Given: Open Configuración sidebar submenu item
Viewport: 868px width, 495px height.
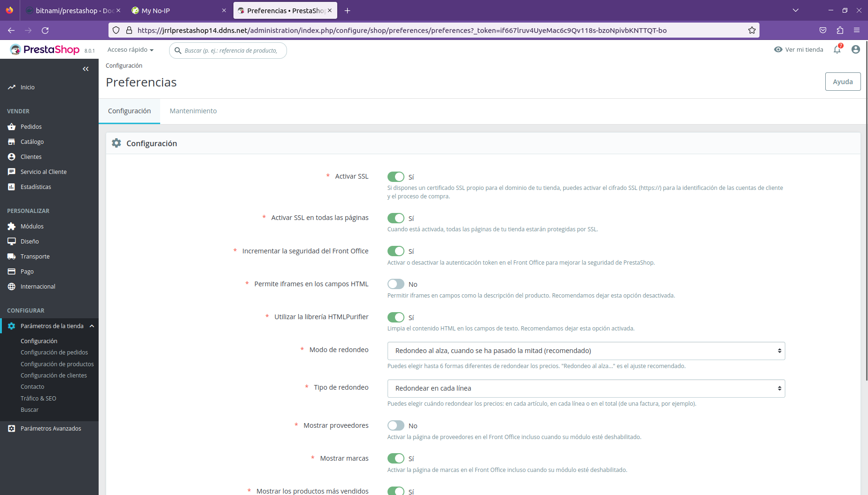Looking at the screenshot, I should pyautogui.click(x=39, y=341).
